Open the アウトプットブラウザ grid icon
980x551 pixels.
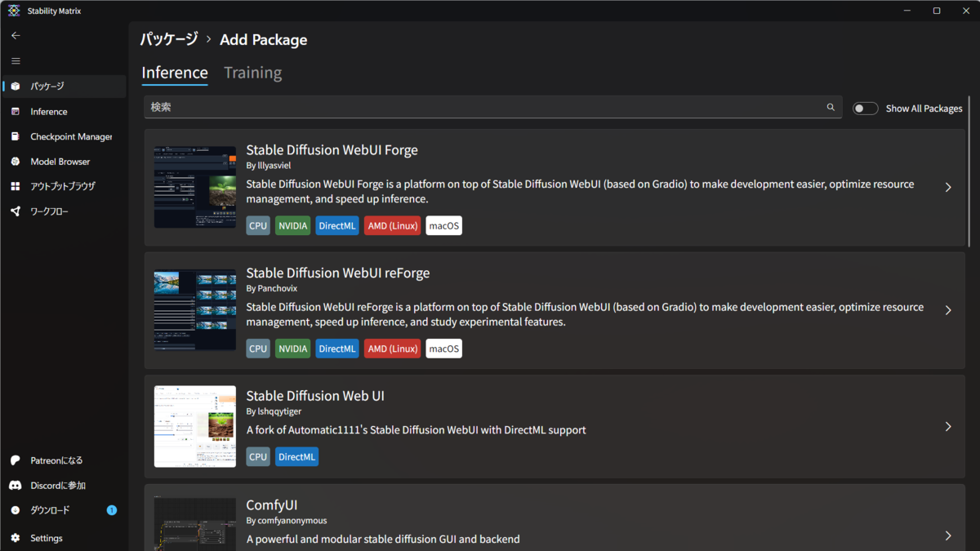coord(16,186)
